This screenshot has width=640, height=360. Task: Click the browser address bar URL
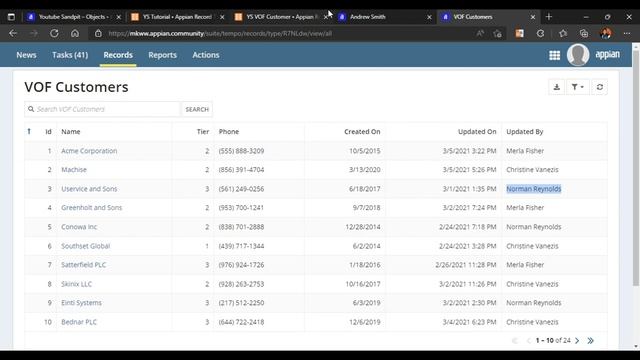[x=220, y=33]
